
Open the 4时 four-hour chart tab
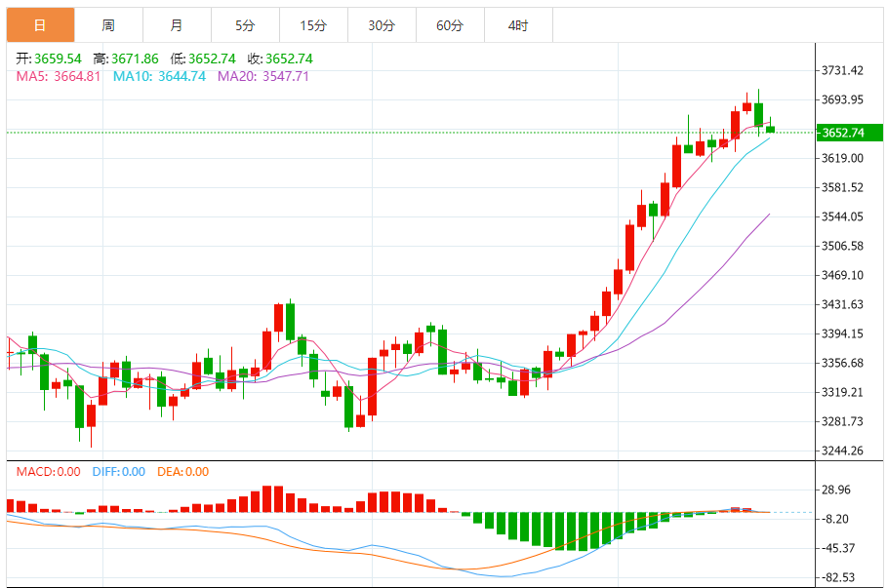pyautogui.click(x=518, y=25)
